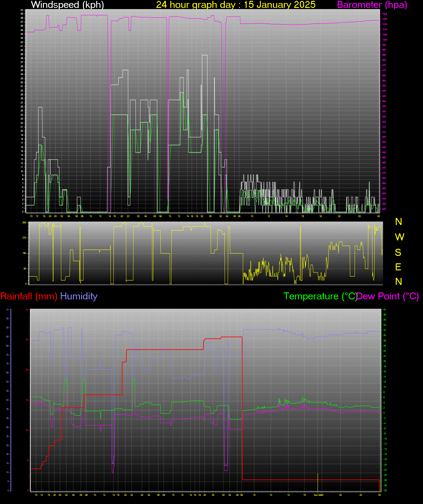This screenshot has height=504, width=423.
Task: Click the green Temperature (°C) legend label
Action: point(320,296)
